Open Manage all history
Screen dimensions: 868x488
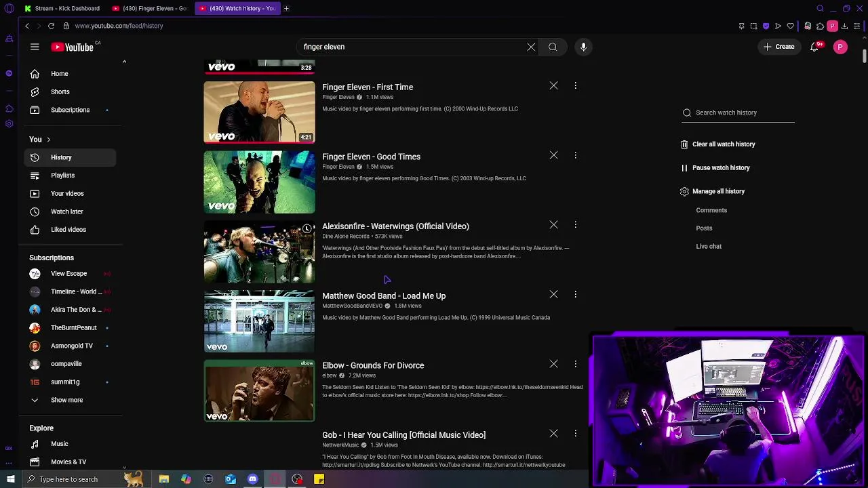tap(713, 192)
